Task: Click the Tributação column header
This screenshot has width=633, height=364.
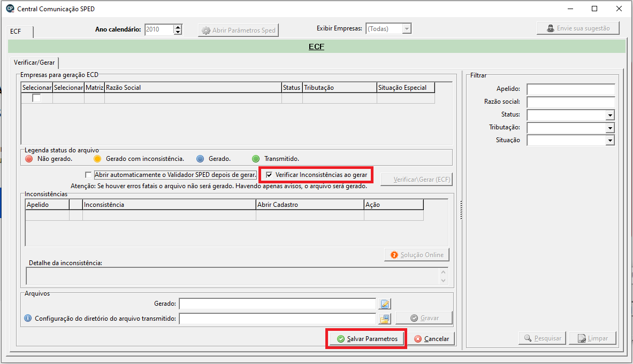Action: point(340,88)
